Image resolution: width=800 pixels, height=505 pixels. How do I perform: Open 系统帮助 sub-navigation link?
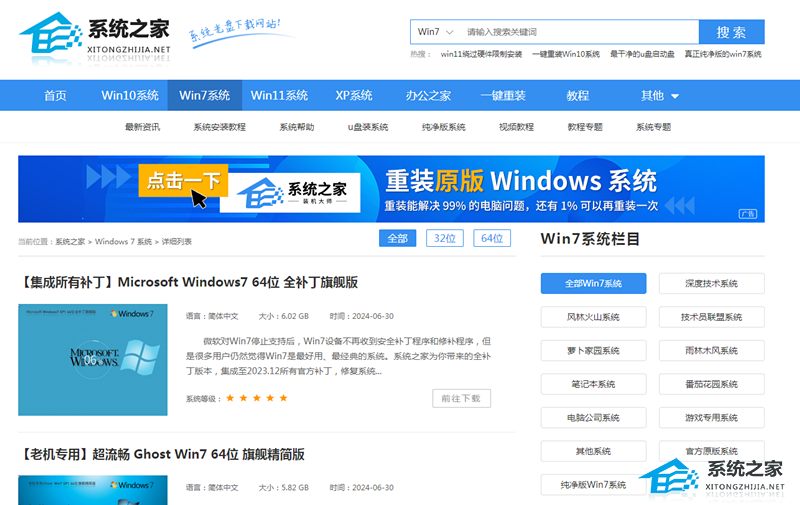tap(296, 127)
